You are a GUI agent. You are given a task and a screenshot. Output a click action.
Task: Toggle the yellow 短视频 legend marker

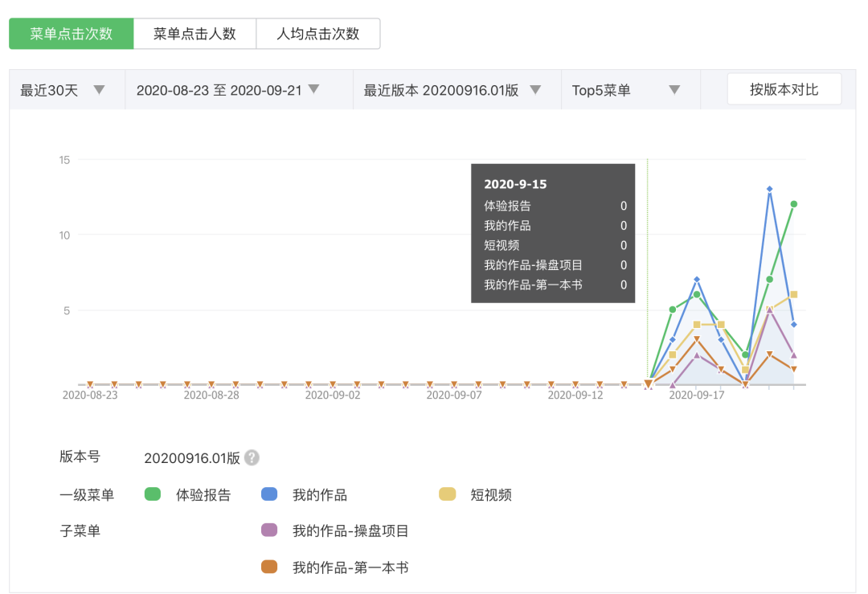point(446,494)
